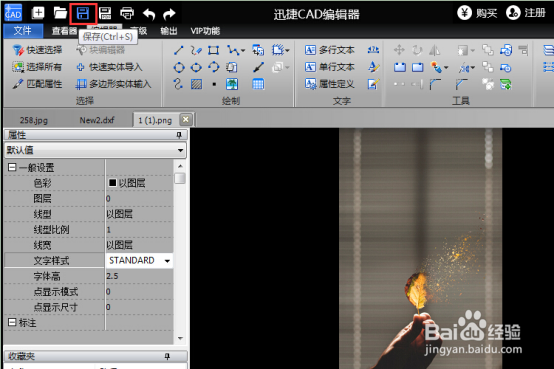
Task: Click 快速选择 button
Action: pyautogui.click(x=37, y=50)
